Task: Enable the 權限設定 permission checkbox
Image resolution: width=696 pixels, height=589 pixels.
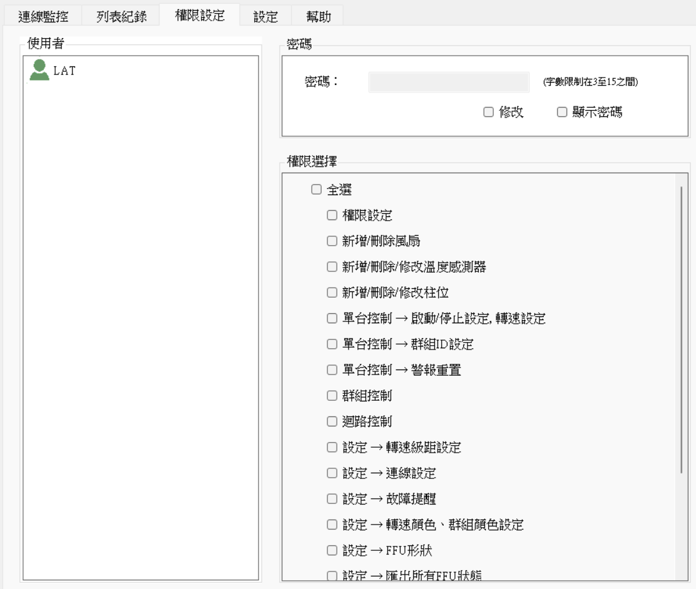Action: pyautogui.click(x=332, y=215)
